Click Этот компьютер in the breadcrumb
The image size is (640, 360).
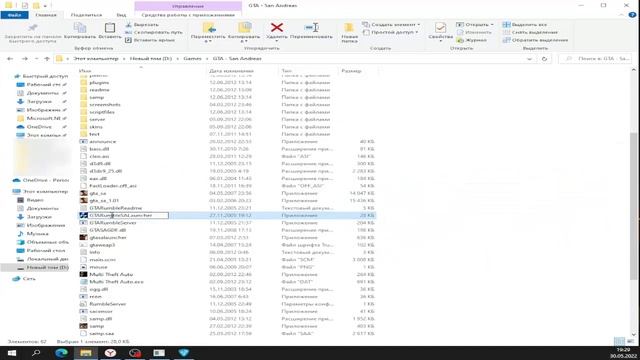point(96,59)
